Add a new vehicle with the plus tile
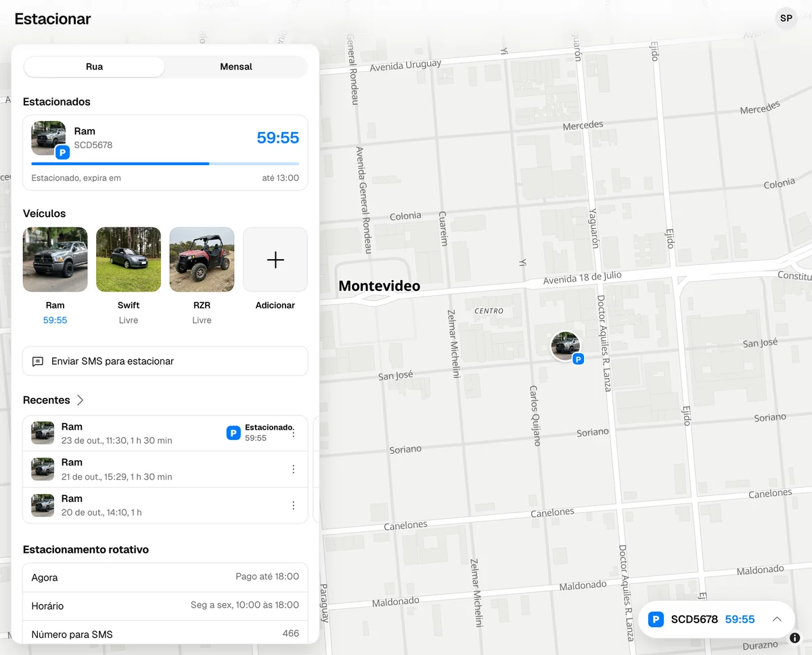Image resolution: width=812 pixels, height=655 pixels. [x=275, y=259]
